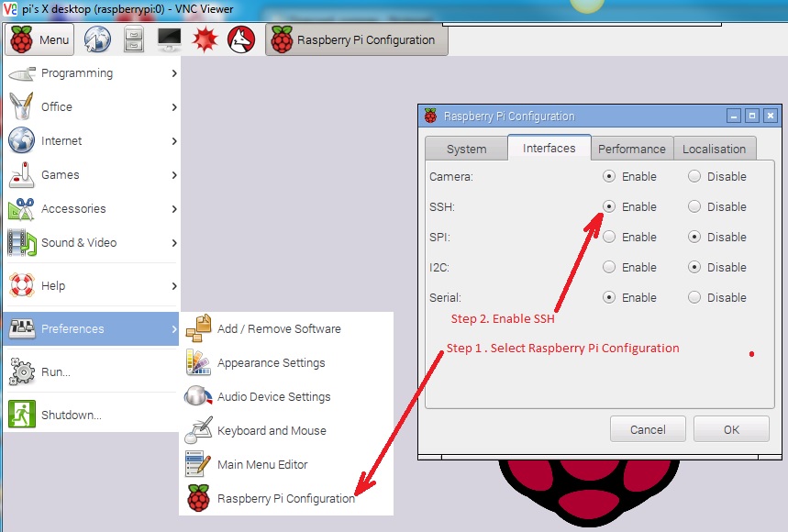
Task: Switch to the System tab
Action: [x=466, y=149]
